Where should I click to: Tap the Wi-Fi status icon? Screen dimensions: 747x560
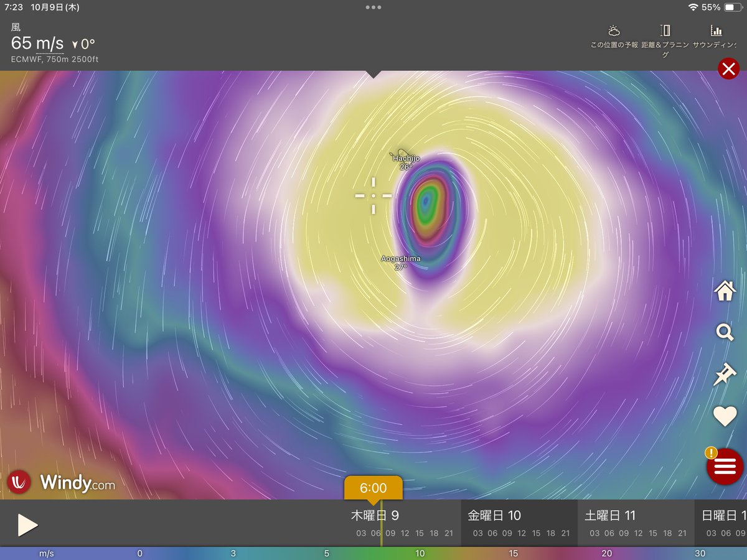pos(693,7)
